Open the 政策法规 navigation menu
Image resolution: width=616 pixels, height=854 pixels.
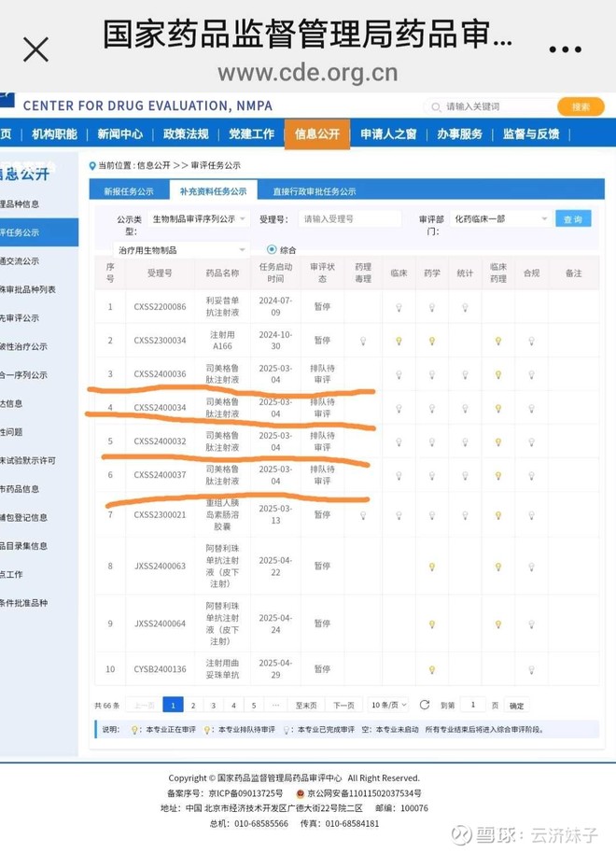coord(186,134)
